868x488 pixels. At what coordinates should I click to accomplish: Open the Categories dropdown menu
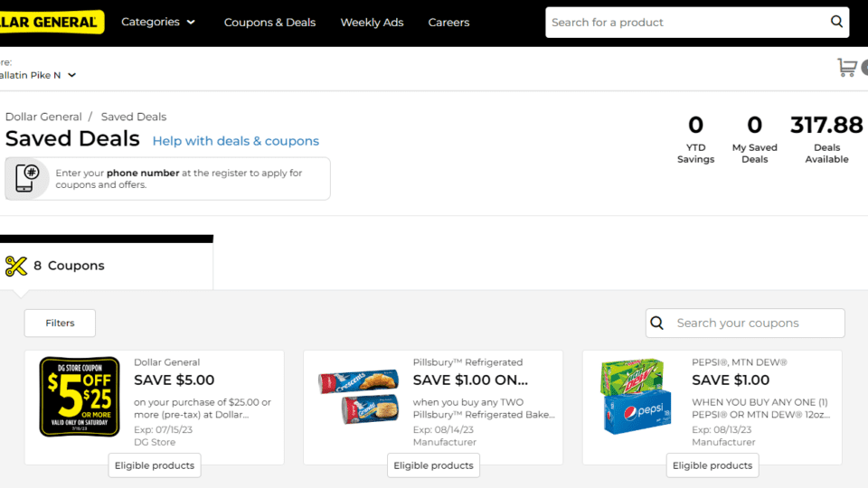click(158, 22)
